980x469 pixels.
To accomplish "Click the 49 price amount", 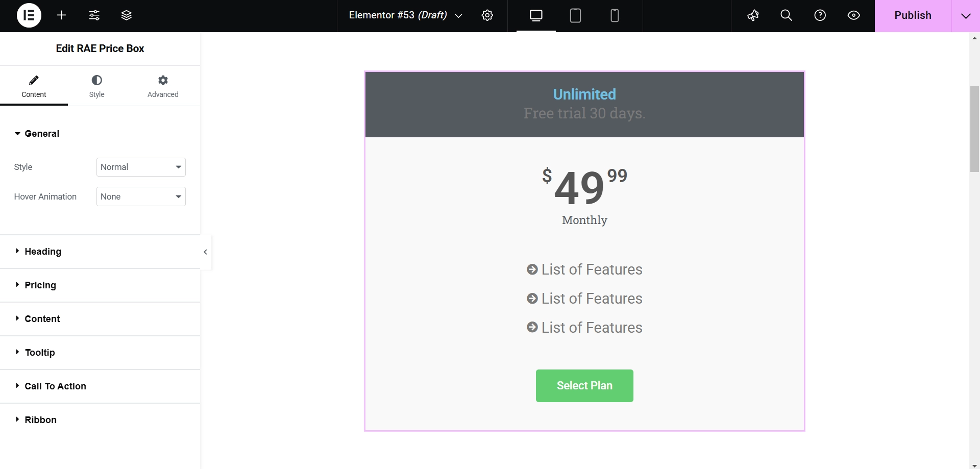I will click(579, 187).
